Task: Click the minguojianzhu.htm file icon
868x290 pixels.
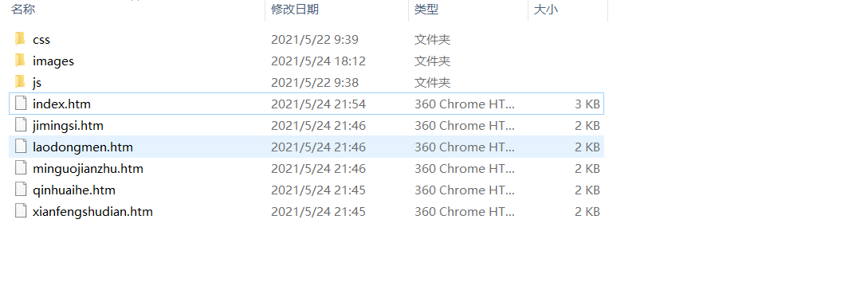Action: 21,168
